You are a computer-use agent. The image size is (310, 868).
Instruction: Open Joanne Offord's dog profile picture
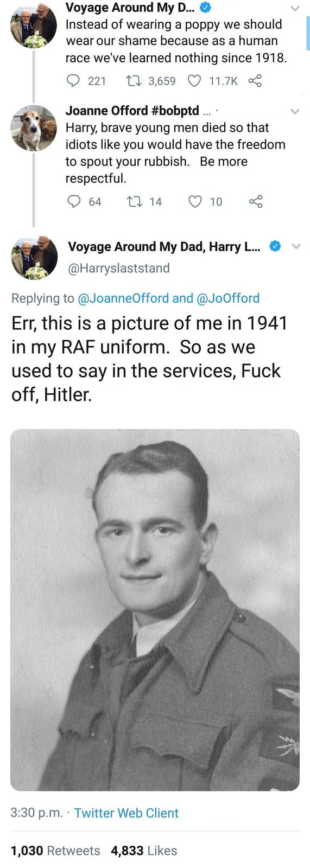34,129
